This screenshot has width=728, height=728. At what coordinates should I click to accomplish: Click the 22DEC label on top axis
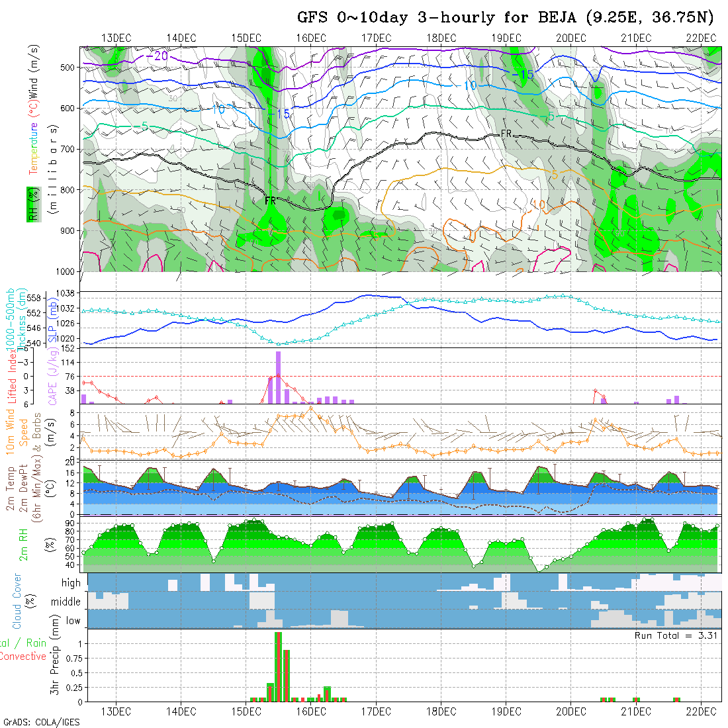pyautogui.click(x=700, y=38)
